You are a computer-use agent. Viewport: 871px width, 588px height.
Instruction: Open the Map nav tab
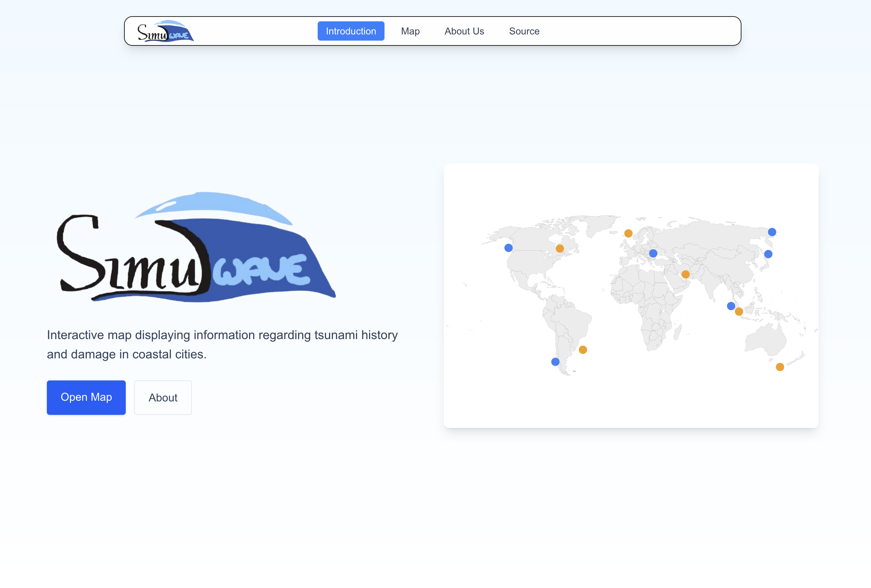coord(410,31)
